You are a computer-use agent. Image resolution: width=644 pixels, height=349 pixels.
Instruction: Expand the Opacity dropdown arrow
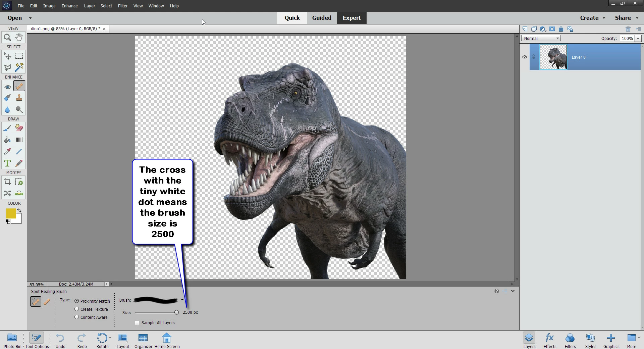pos(638,39)
